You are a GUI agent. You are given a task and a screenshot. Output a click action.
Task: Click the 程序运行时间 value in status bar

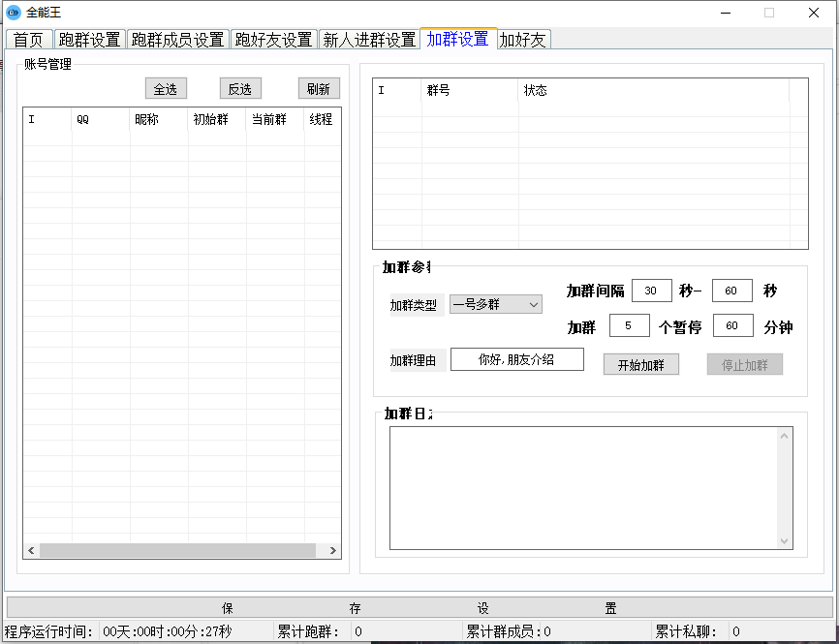coord(168,631)
